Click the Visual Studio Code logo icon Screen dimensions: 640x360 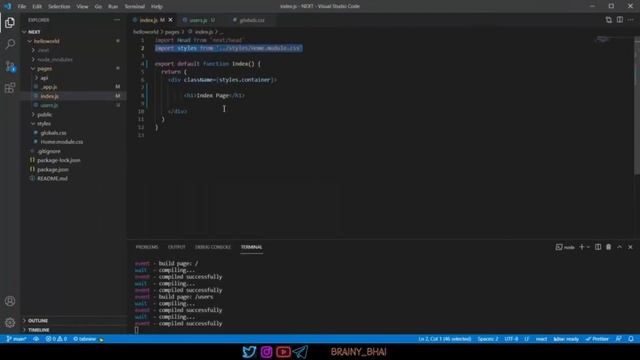pos(7,6)
